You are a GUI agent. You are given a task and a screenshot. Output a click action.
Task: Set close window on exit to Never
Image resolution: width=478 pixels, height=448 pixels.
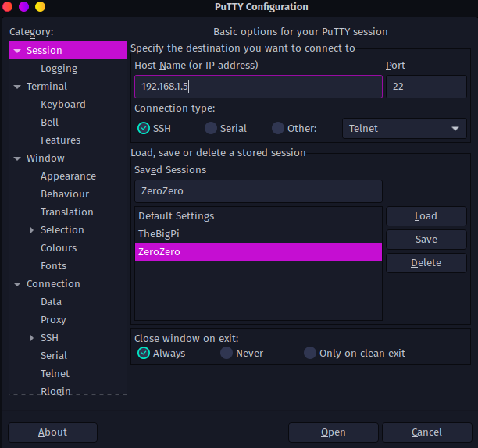(227, 353)
